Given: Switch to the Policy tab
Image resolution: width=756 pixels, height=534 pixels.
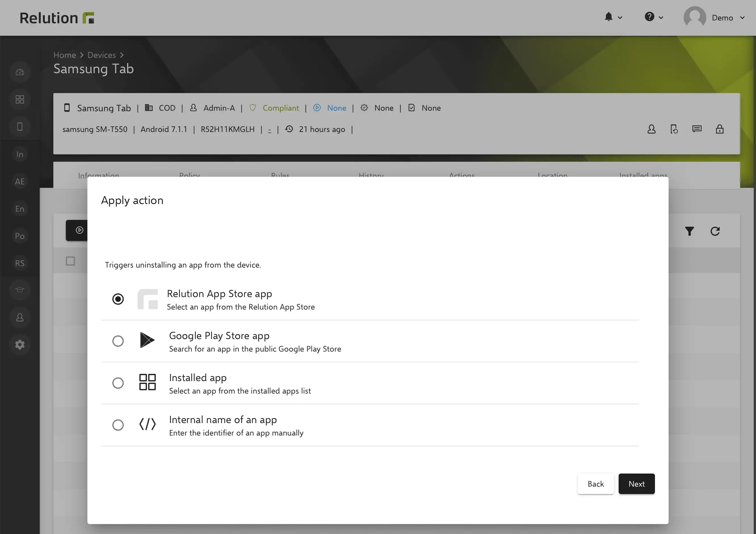Looking at the screenshot, I should pyautogui.click(x=189, y=175).
